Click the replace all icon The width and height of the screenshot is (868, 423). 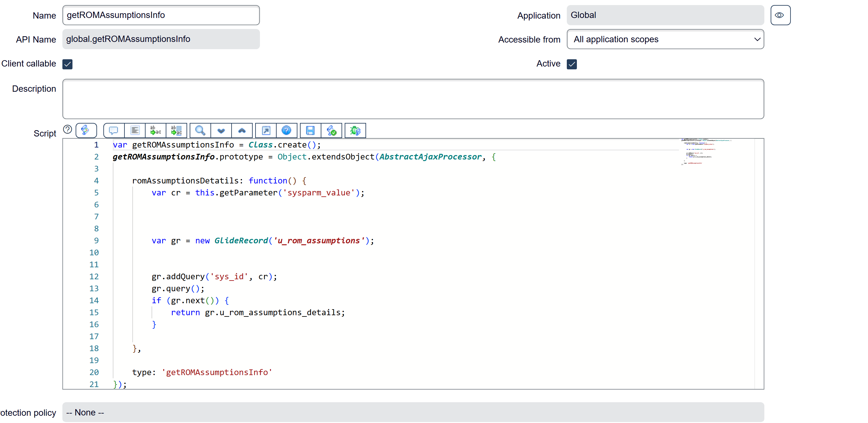coord(176,130)
